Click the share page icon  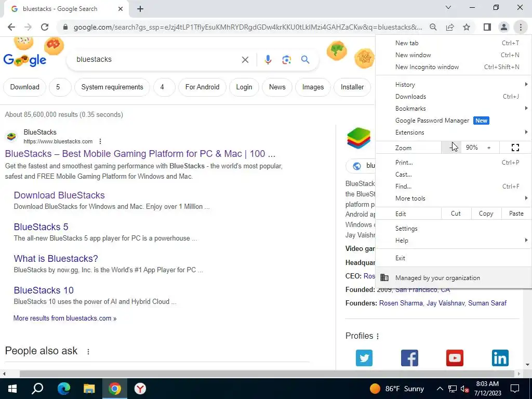[450, 27]
